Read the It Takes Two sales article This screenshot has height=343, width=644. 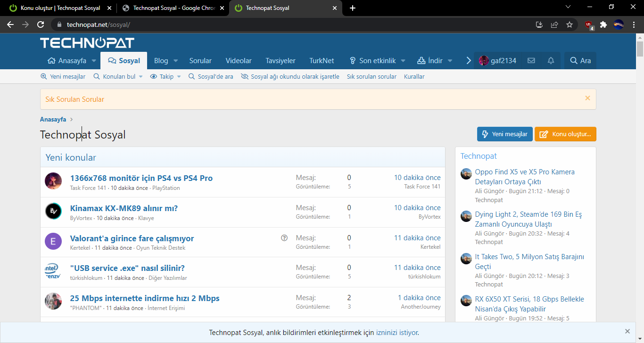pyautogui.click(x=529, y=261)
